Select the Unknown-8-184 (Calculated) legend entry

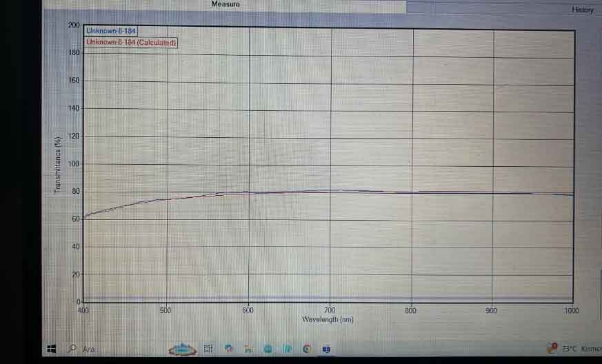(x=131, y=43)
